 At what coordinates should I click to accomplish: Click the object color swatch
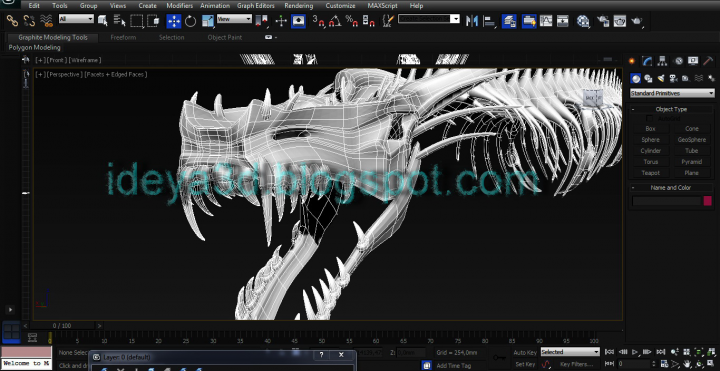coord(708,201)
